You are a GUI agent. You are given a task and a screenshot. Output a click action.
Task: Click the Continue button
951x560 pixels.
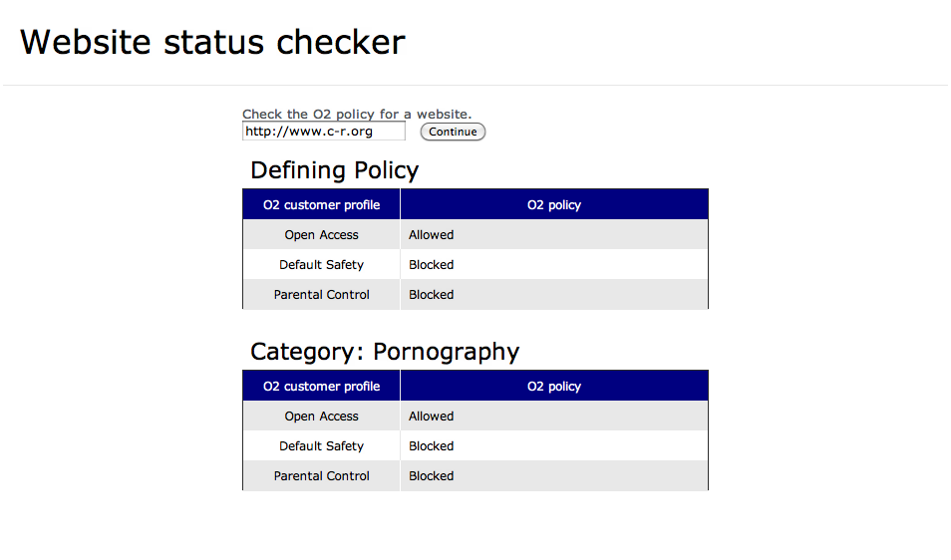[453, 132]
